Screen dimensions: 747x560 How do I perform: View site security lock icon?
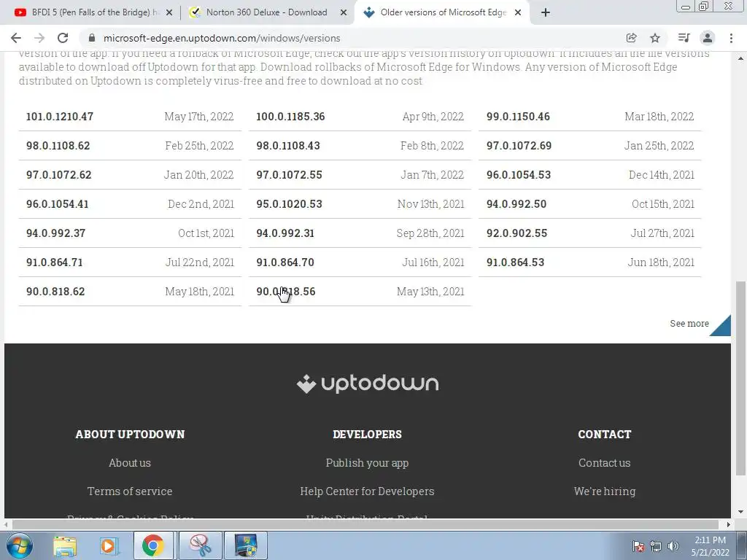pos(92,38)
